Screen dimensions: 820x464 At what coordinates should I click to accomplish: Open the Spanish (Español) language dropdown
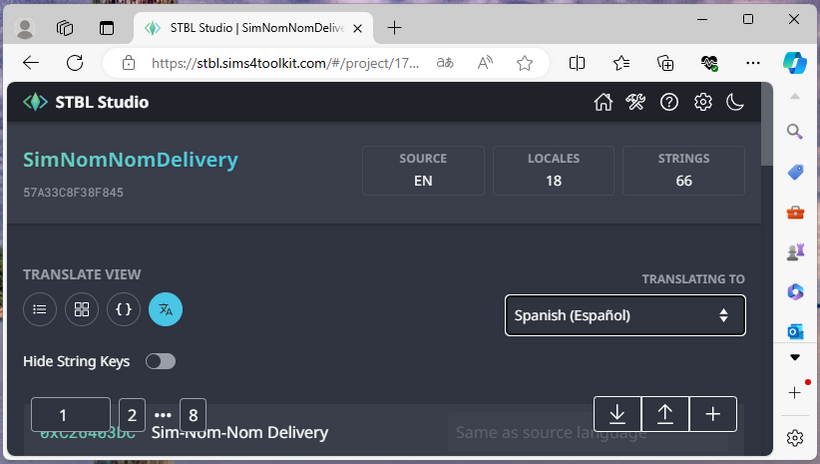pyautogui.click(x=625, y=315)
